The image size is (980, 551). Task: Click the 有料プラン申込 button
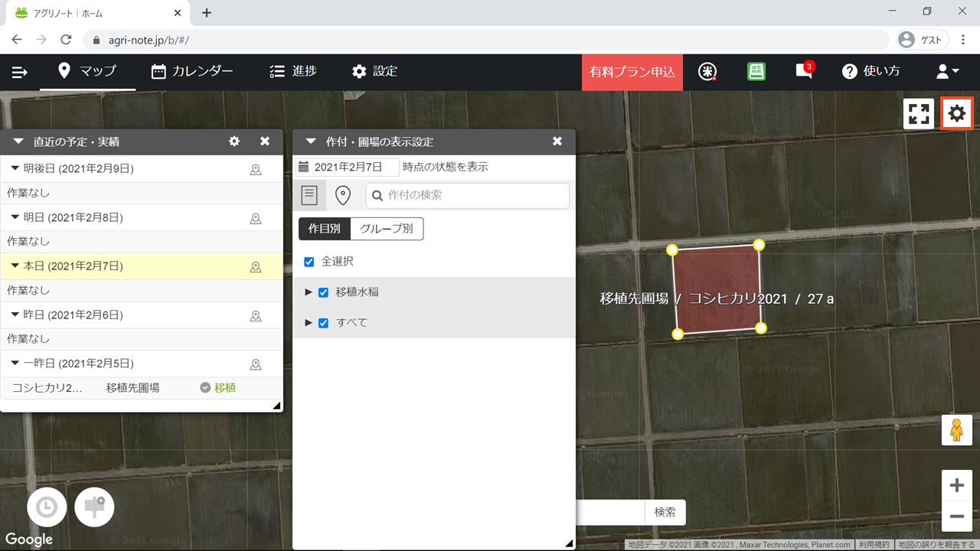[x=632, y=72]
